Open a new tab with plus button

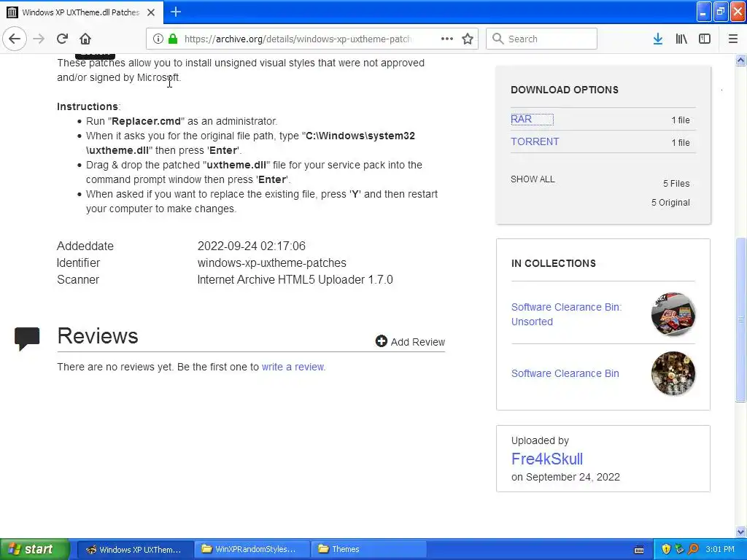click(176, 12)
